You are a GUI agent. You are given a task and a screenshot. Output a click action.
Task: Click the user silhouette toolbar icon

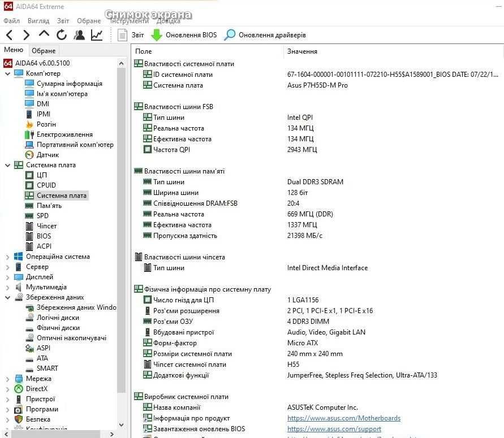click(x=79, y=34)
